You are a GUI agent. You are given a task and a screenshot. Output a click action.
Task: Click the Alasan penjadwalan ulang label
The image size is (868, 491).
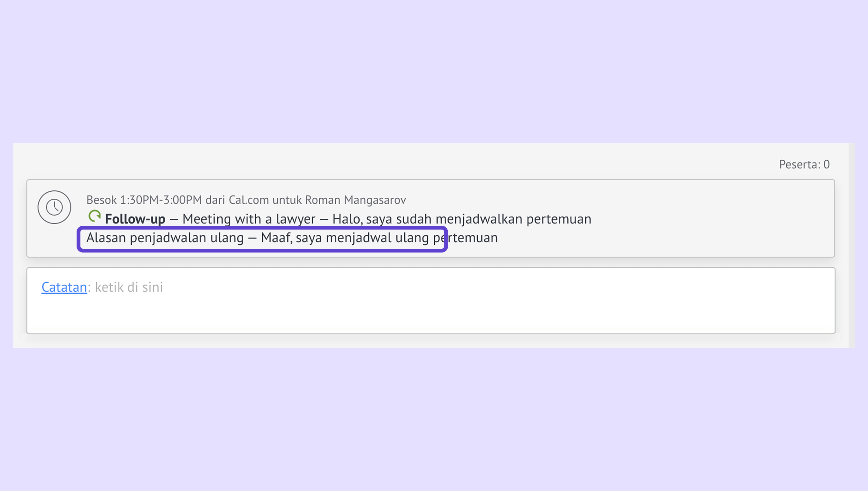point(165,238)
